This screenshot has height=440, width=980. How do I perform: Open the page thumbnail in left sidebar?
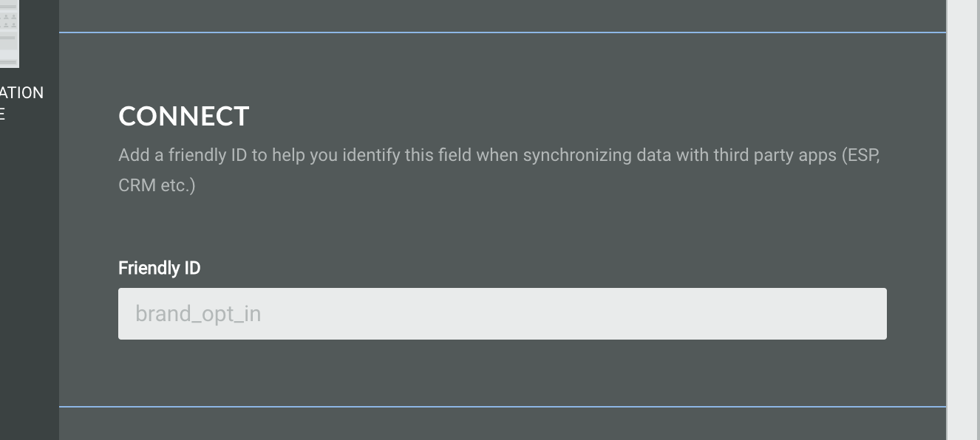9,33
